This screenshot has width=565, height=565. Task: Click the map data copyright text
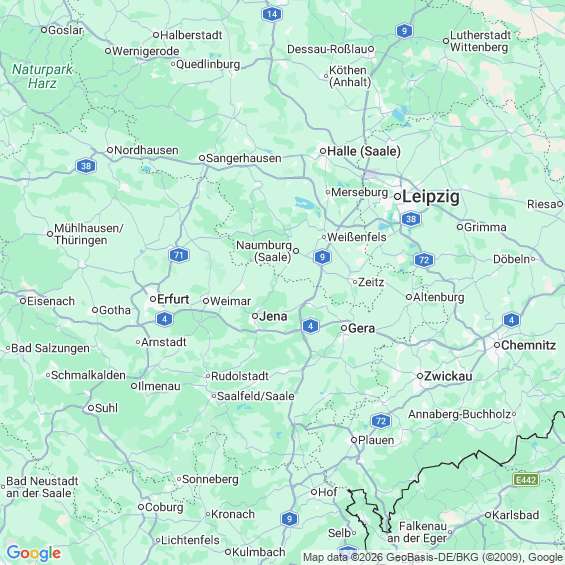[x=432, y=557]
